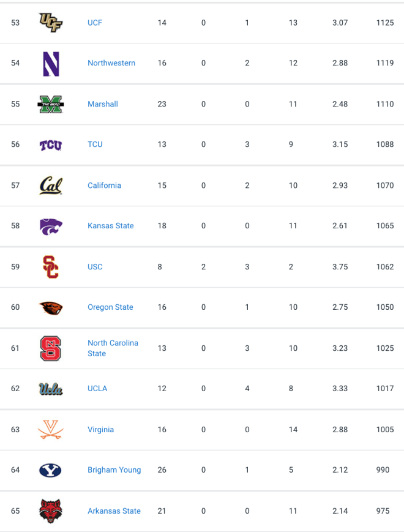
Task: Click the Oregon State beaver logo
Action: [51, 308]
